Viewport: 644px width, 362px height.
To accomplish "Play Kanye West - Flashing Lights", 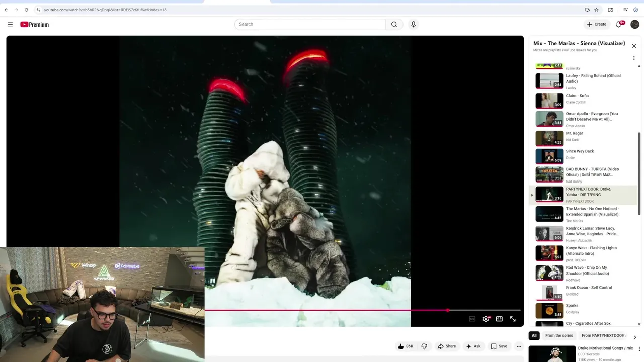I will tap(583, 253).
